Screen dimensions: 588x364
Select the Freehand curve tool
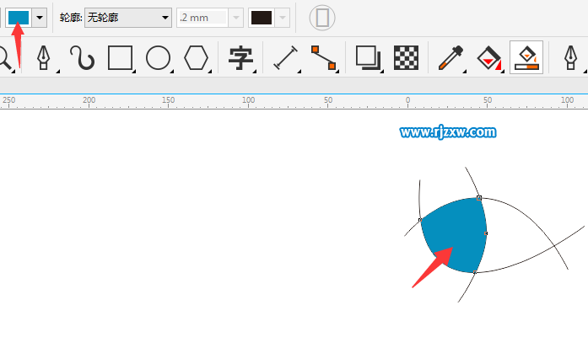pyautogui.click(x=82, y=57)
